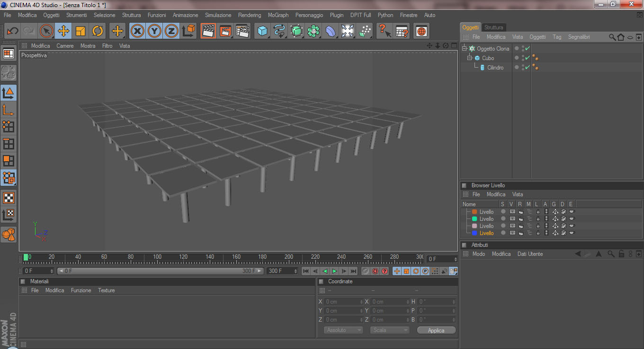Open the Assoluto dropdown in Coordinate
This screenshot has width=644, height=349.
[x=343, y=330]
